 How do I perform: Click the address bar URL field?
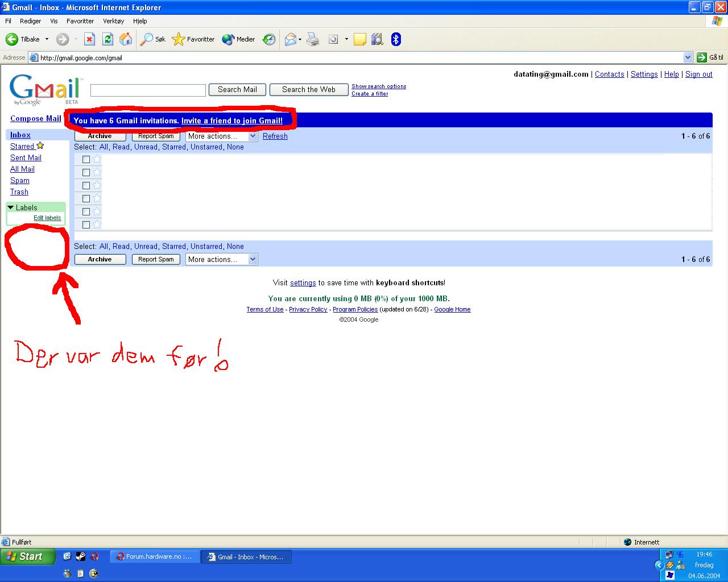click(x=361, y=57)
